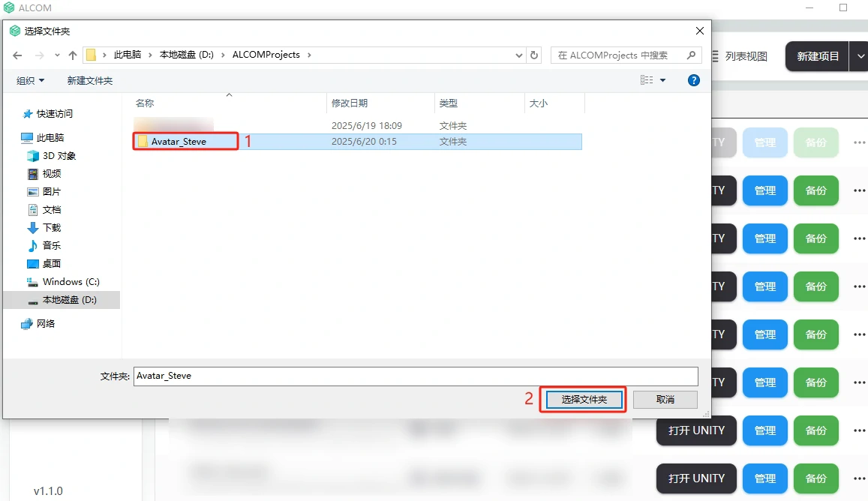The image size is (868, 501).
Task: Sort by the 修改日期 column header
Action: tap(350, 103)
